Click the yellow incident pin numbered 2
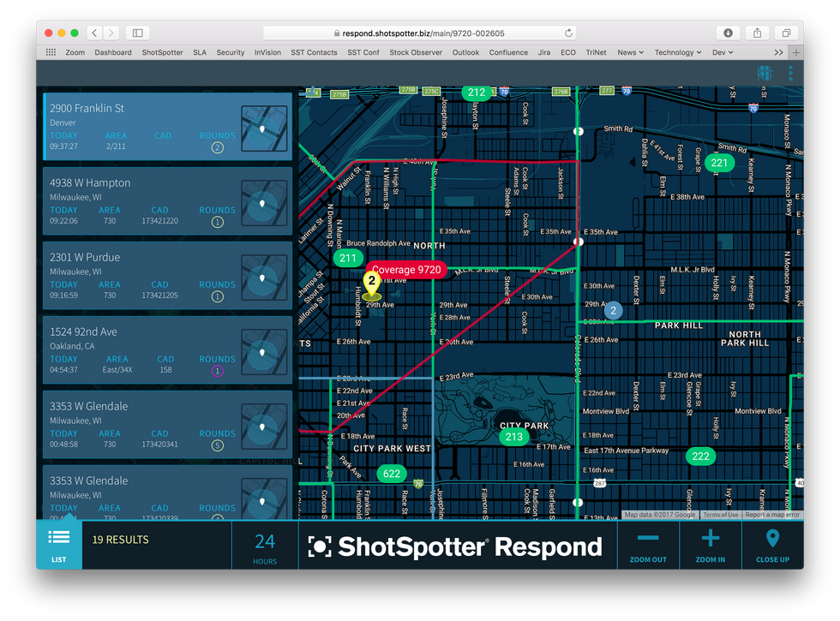This screenshot has width=840, height=621. pyautogui.click(x=372, y=284)
